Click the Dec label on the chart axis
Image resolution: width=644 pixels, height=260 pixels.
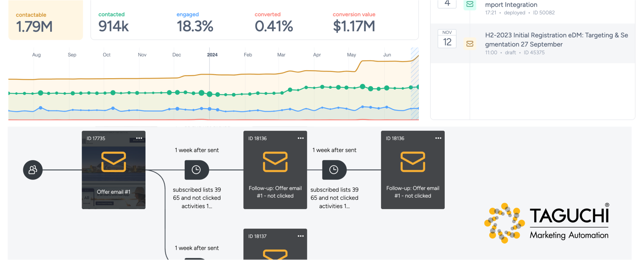[177, 55]
